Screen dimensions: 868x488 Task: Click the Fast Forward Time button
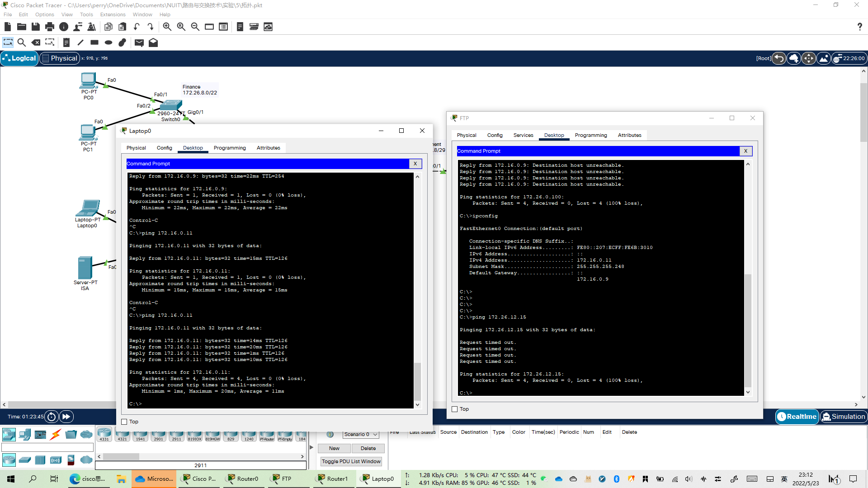pos(66,417)
